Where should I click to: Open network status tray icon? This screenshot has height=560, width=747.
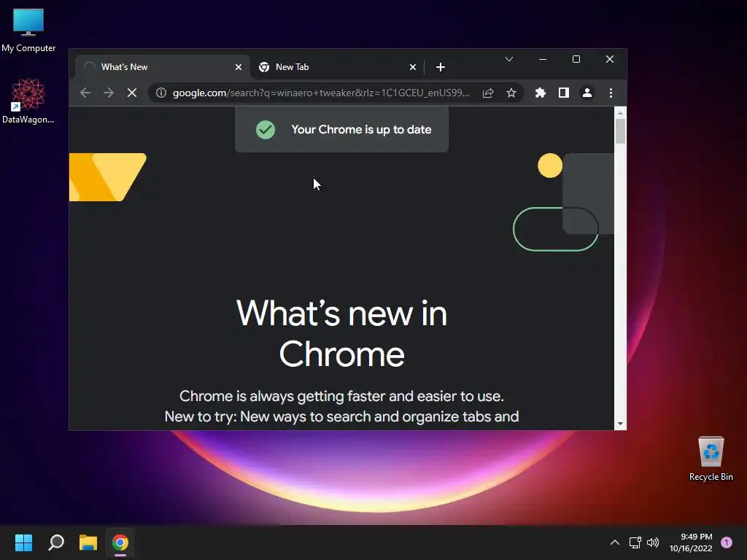(635, 542)
